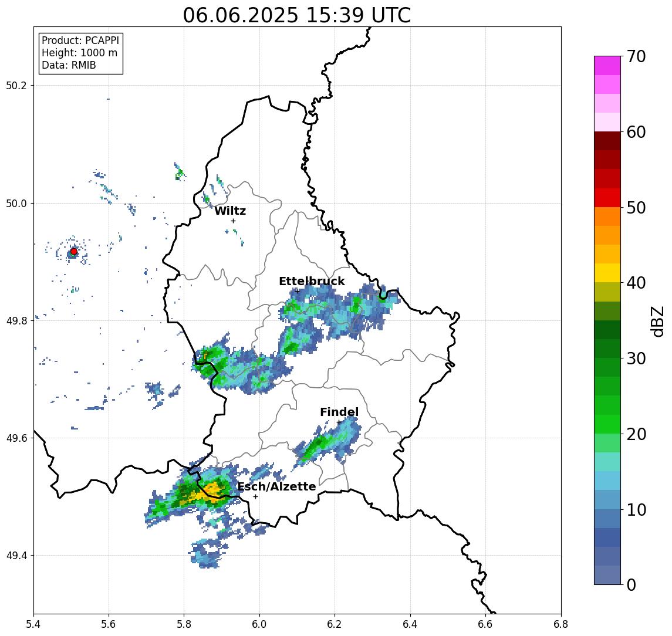Screen dimensions: 672x636
Task: Click the Wiltz city label
Action: [x=230, y=211]
